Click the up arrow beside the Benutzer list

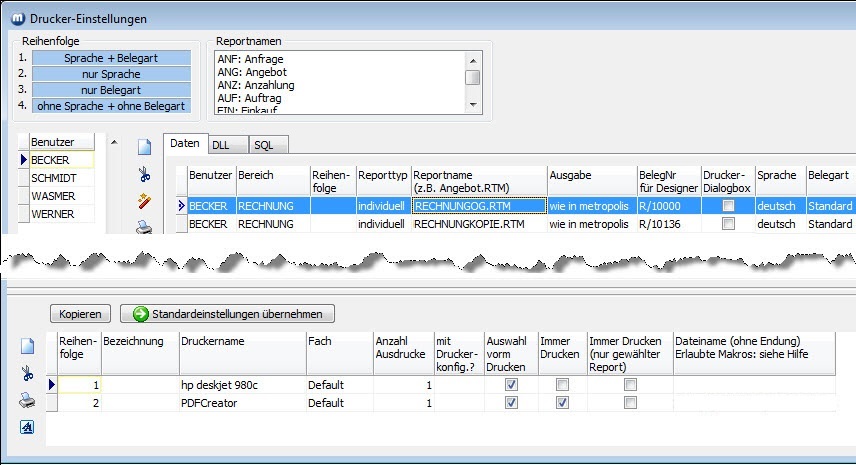(x=112, y=142)
